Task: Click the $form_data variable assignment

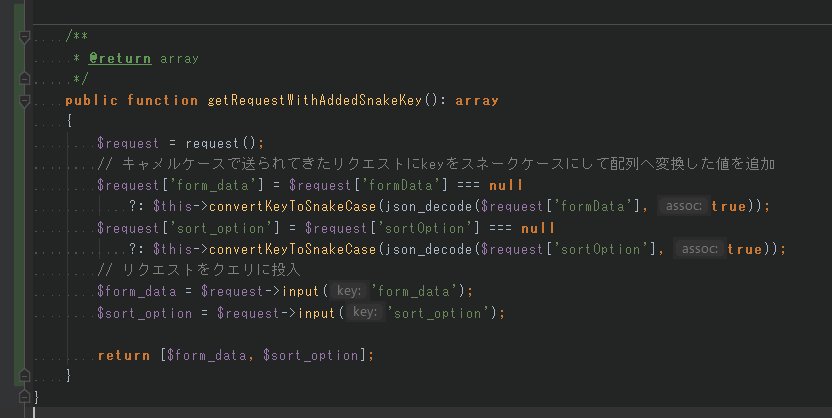Action: 135,291
